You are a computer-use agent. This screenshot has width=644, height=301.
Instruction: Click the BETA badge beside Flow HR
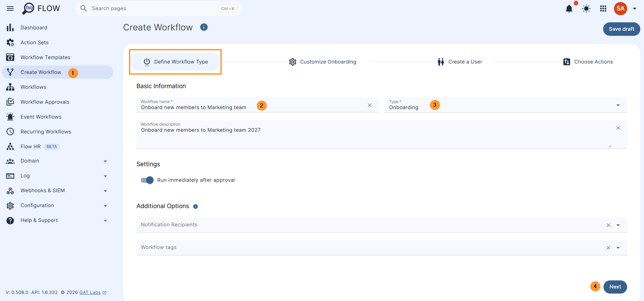(52, 147)
